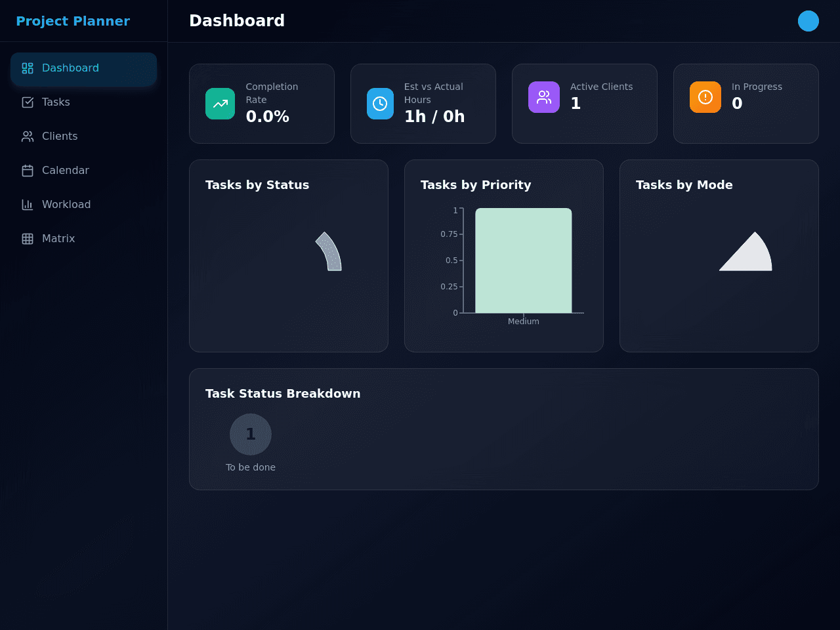
Task: Click the To be done label
Action: click(251, 467)
